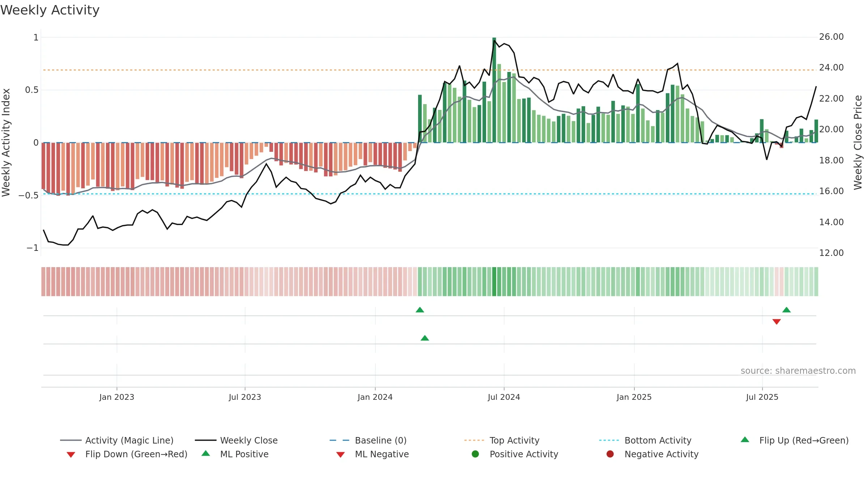Click the ML Positive legend entry

[x=235, y=454]
